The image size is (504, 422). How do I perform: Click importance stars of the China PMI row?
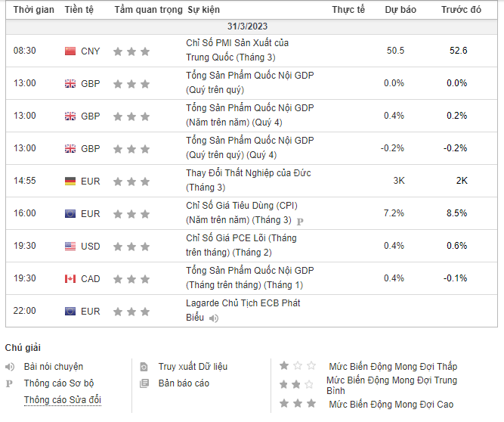131,51
